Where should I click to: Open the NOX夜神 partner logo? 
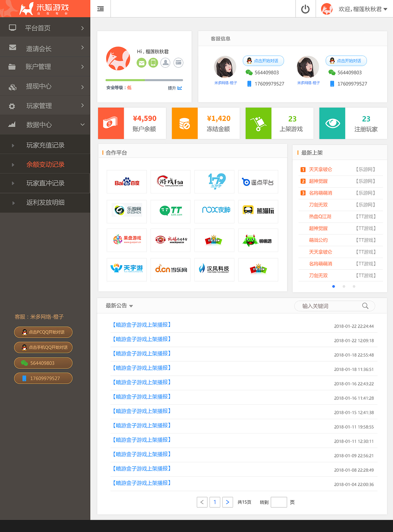214,212
